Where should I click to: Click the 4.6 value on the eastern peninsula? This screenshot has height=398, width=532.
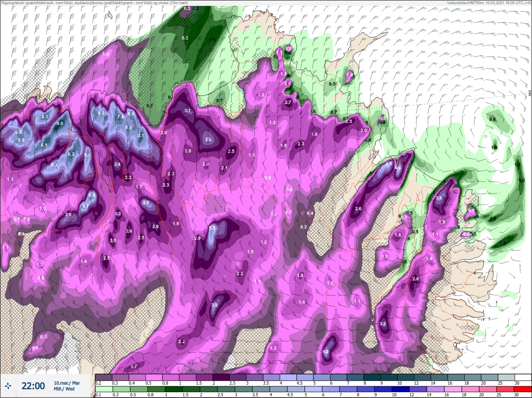click(x=389, y=164)
